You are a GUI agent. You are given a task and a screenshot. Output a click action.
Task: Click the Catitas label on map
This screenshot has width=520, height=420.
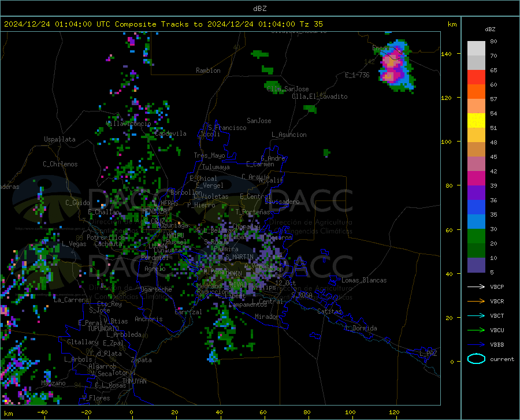pos(329,311)
